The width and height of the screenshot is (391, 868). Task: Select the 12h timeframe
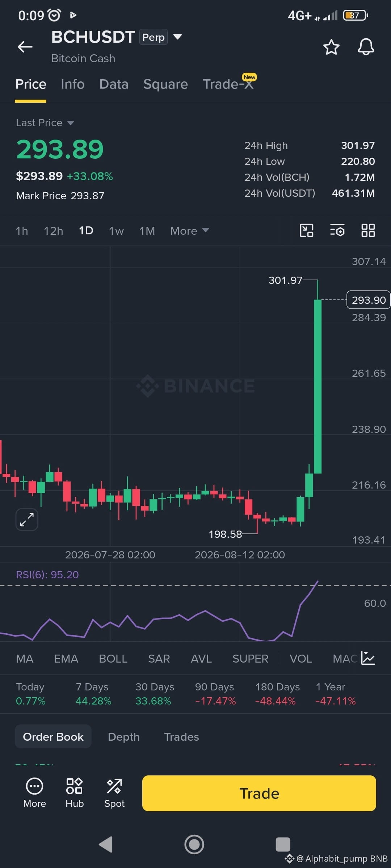(x=53, y=231)
